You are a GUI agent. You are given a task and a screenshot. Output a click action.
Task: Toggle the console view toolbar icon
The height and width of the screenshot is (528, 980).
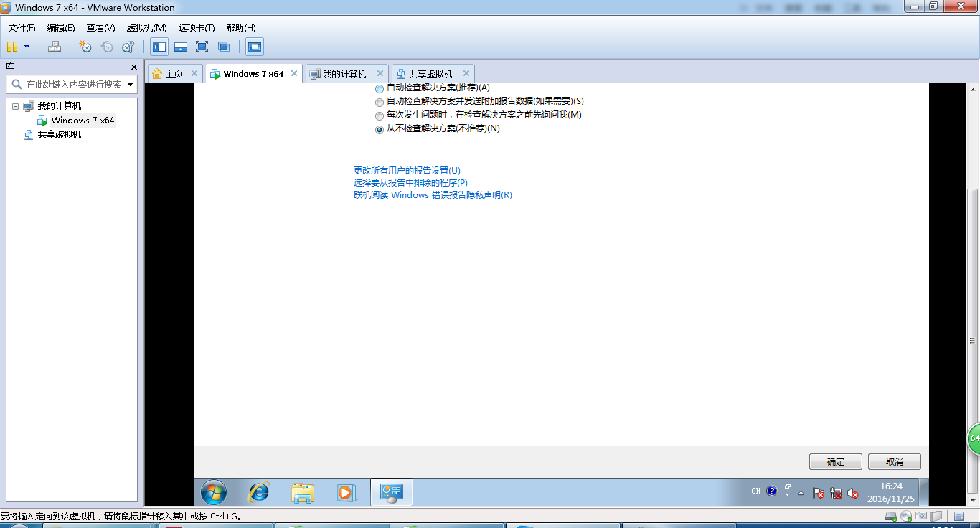(254, 47)
